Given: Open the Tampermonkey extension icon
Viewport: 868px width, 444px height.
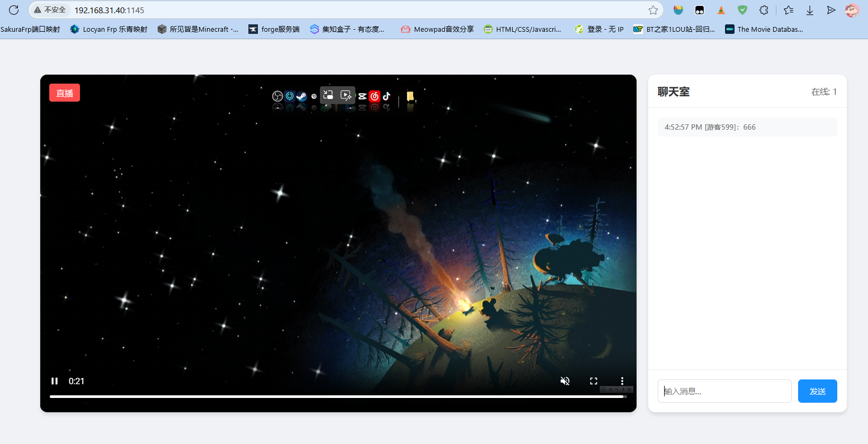Looking at the screenshot, I should tap(700, 10).
